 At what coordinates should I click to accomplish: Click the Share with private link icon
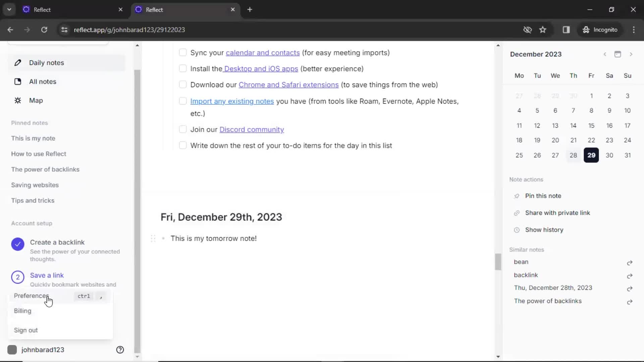coord(516,213)
